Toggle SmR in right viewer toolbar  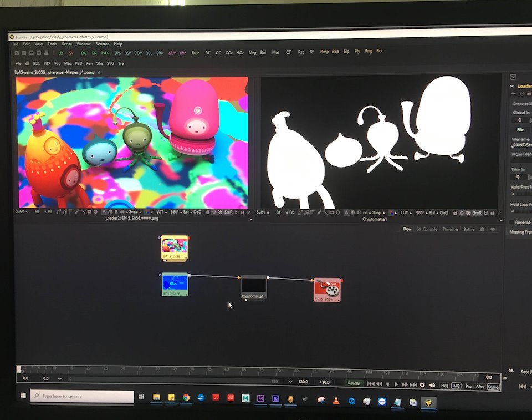pos(477,213)
